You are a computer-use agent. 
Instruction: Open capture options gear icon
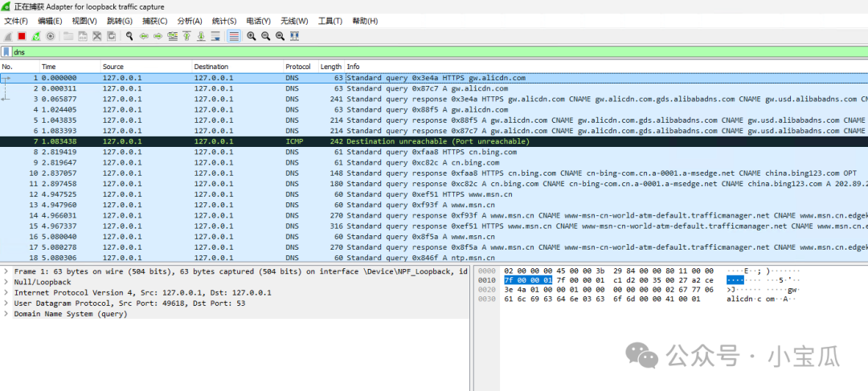tap(51, 36)
